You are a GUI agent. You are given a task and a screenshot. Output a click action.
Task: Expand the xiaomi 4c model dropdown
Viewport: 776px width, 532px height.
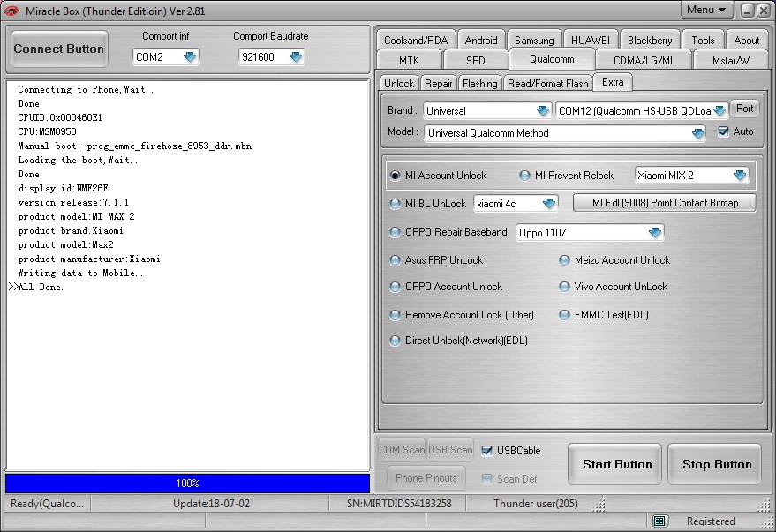point(549,204)
